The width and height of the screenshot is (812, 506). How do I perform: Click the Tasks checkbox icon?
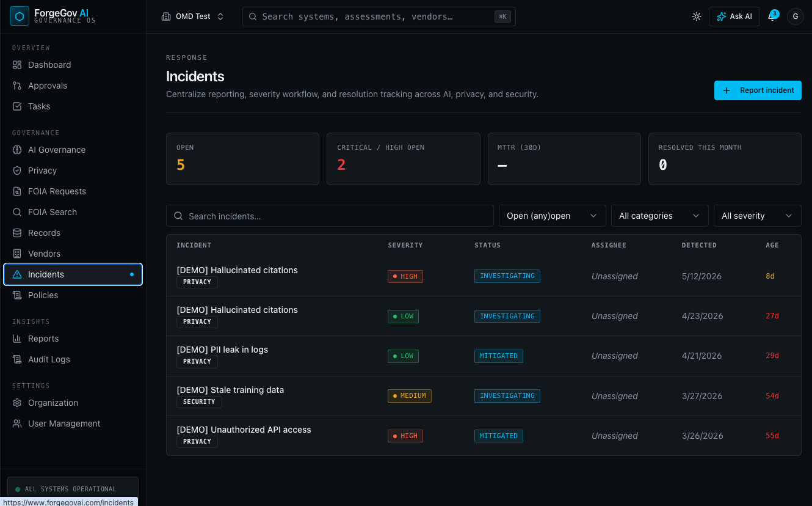[17, 106]
